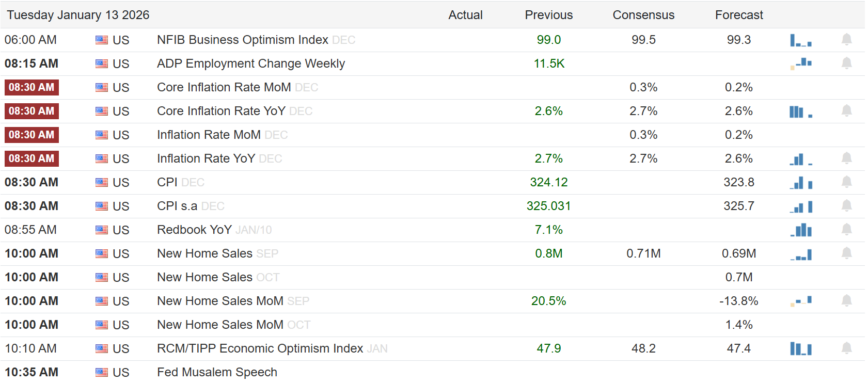Image resolution: width=868 pixels, height=383 pixels.
Task: Open the Core Inflation Rate MoM indicator link
Action: (x=224, y=87)
